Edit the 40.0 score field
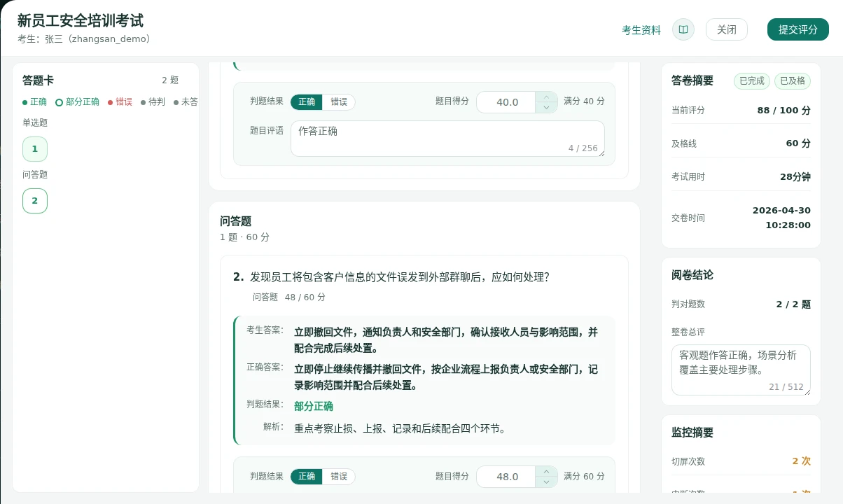Image resolution: width=843 pixels, height=504 pixels. pyautogui.click(x=506, y=102)
